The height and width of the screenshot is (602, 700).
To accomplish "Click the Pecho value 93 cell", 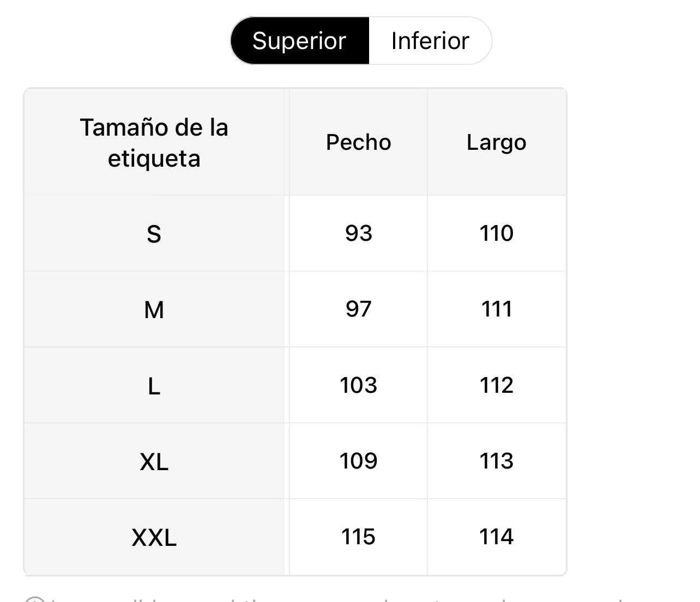I will (x=358, y=233).
